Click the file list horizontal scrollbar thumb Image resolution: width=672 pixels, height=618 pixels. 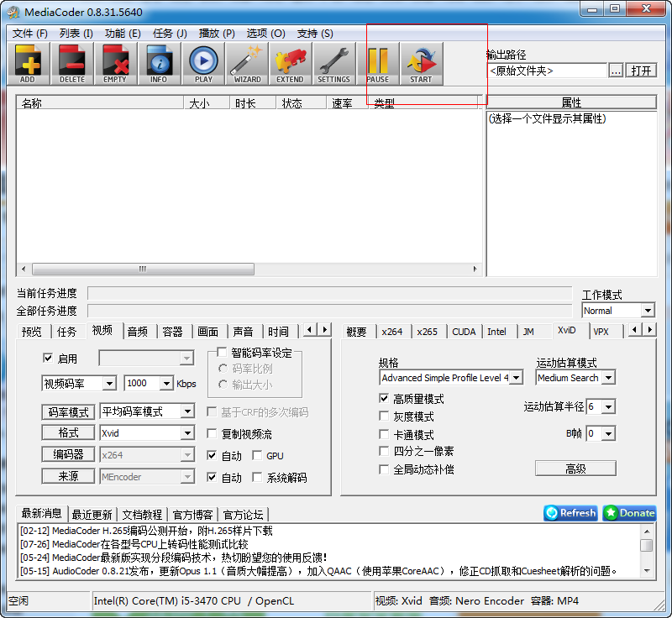[143, 269]
